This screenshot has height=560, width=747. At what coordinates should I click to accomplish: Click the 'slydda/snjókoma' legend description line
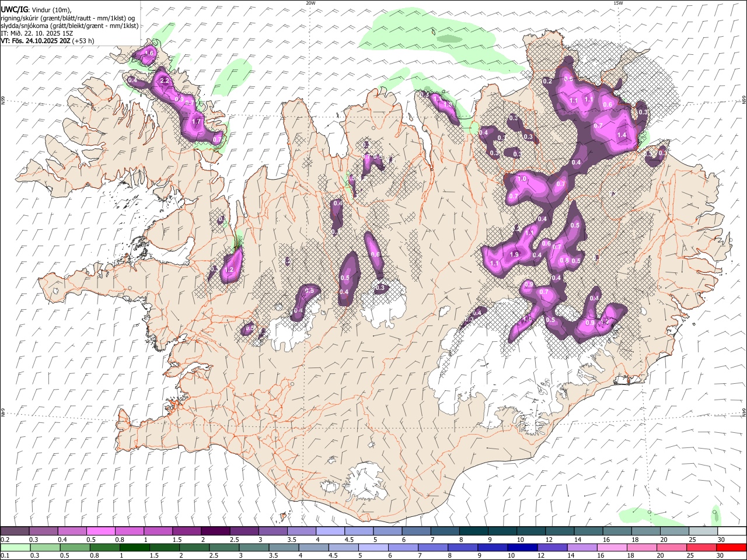(x=69, y=26)
